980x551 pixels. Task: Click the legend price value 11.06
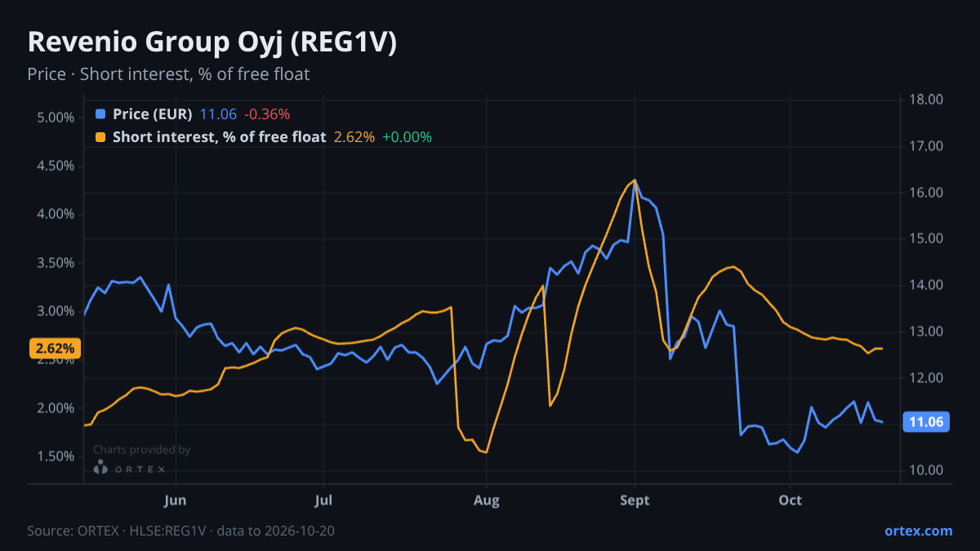pos(218,114)
